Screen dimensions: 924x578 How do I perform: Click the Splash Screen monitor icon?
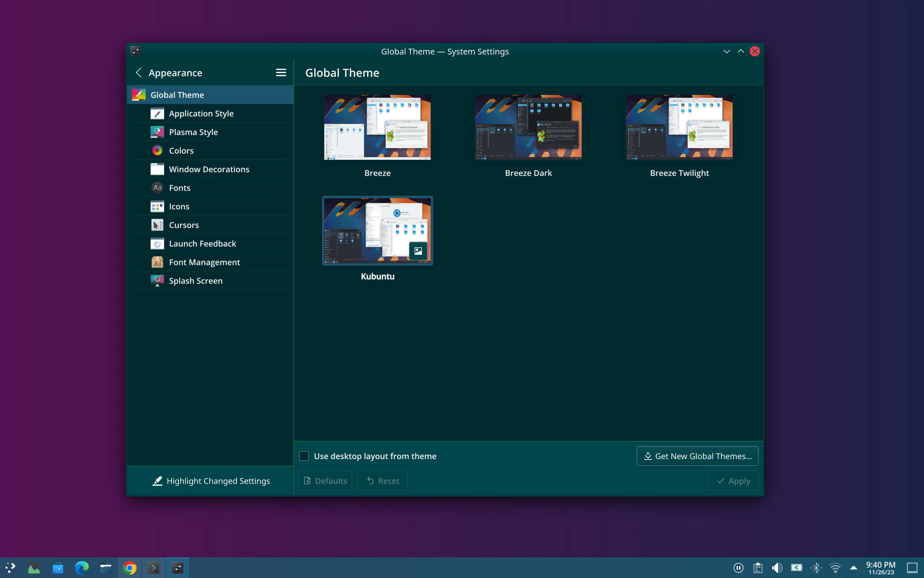tap(157, 281)
